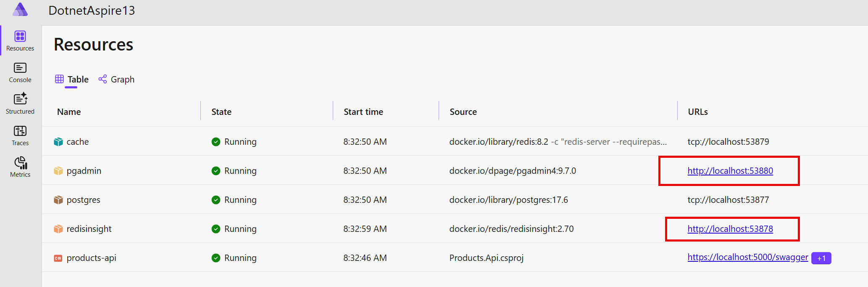868x287 pixels.
Task: Select the Table view tab
Action: click(72, 80)
